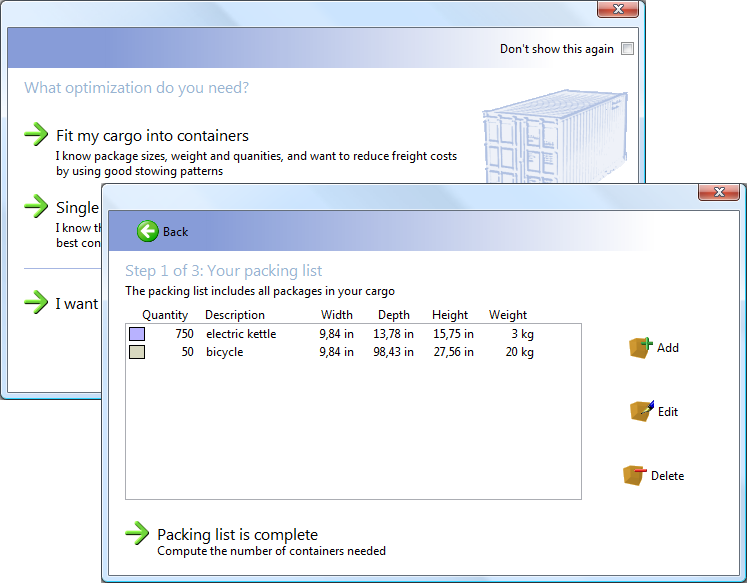The width and height of the screenshot is (747, 583).
Task: Select the electric kettle color swatch
Action: tap(137, 334)
